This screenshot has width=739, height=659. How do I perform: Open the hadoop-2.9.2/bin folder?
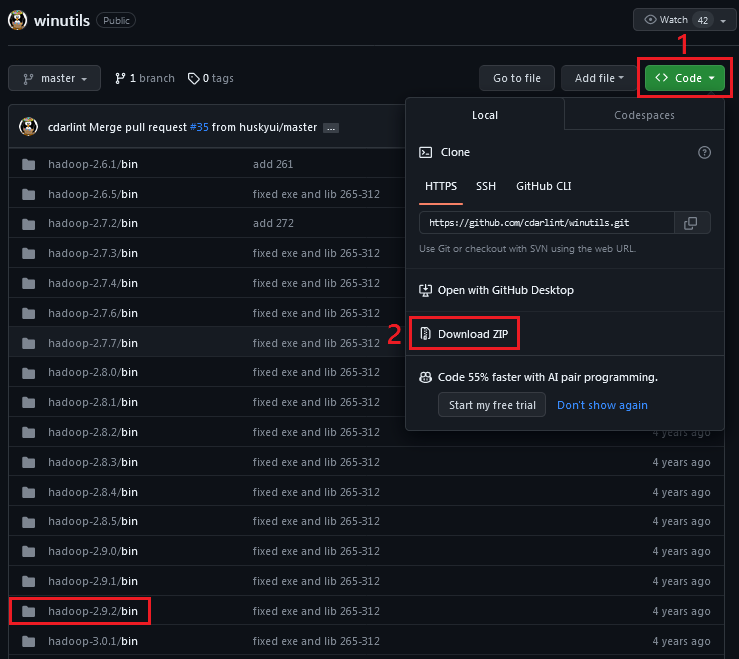[x=93, y=611]
